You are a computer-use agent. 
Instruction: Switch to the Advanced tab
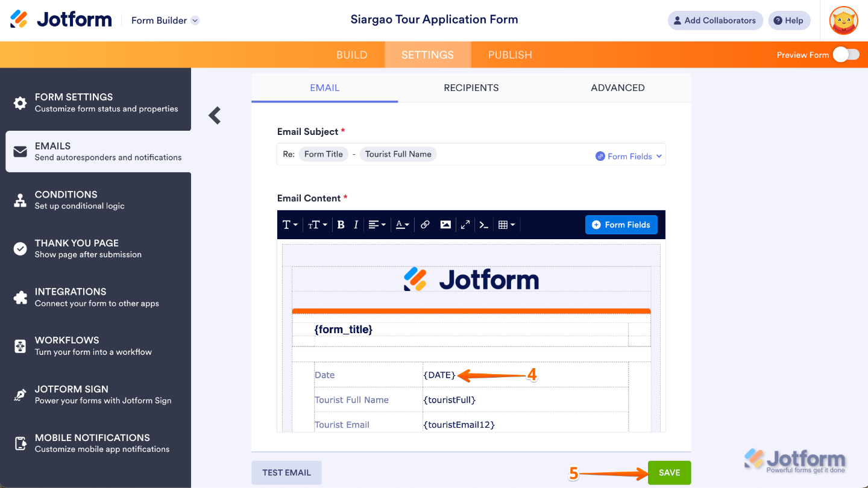click(617, 87)
